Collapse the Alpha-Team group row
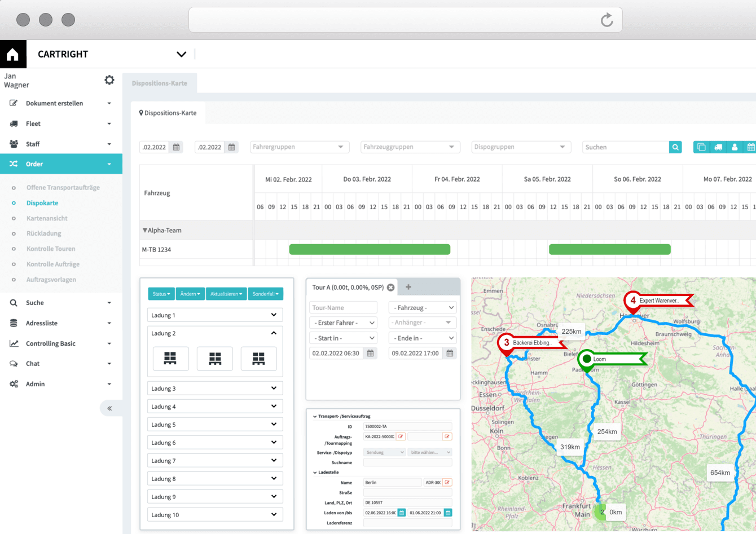The height and width of the screenshot is (534, 756). tap(145, 231)
